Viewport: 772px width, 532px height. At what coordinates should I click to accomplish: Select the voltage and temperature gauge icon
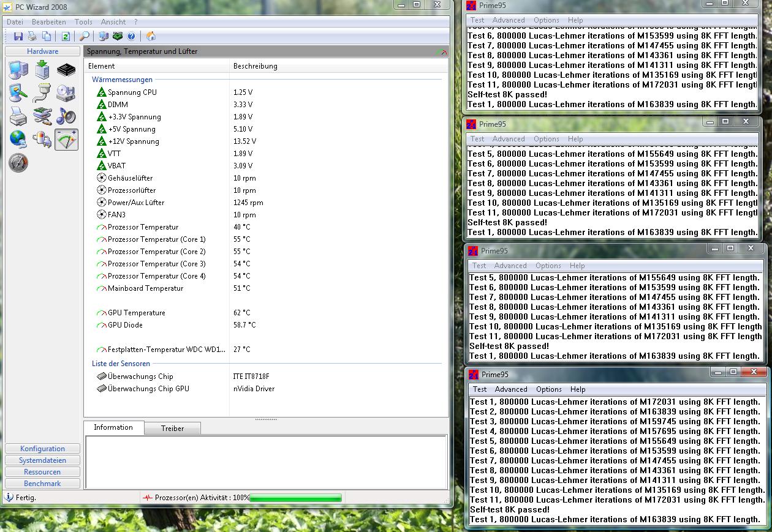tap(66, 140)
